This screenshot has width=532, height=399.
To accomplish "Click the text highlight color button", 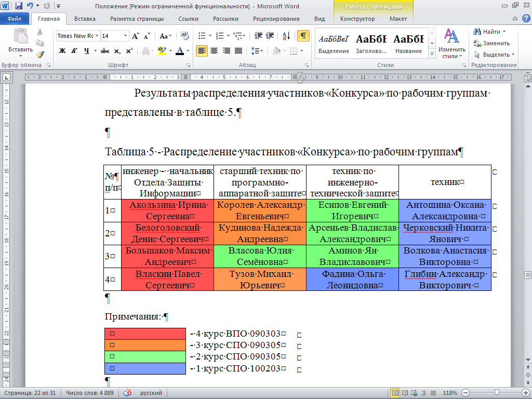I will point(162,51).
